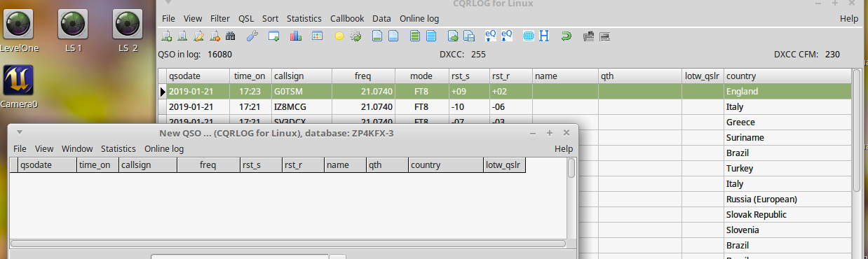This screenshot has width=868, height=259.
Task: Open the Sort menu
Action: pos(271,19)
